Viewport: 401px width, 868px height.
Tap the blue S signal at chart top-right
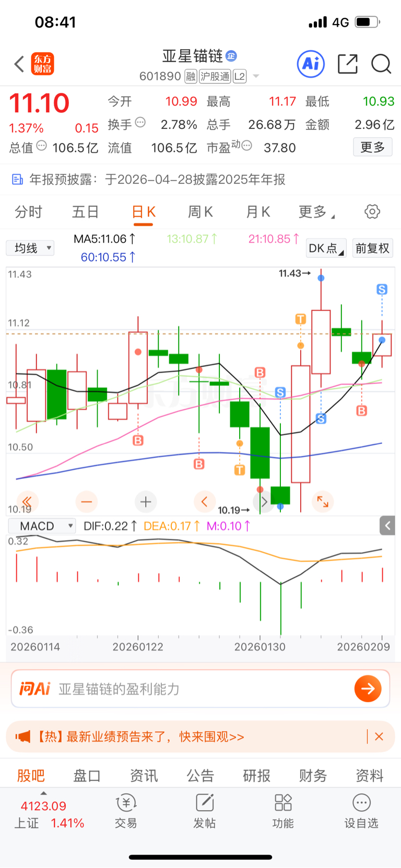tap(382, 289)
